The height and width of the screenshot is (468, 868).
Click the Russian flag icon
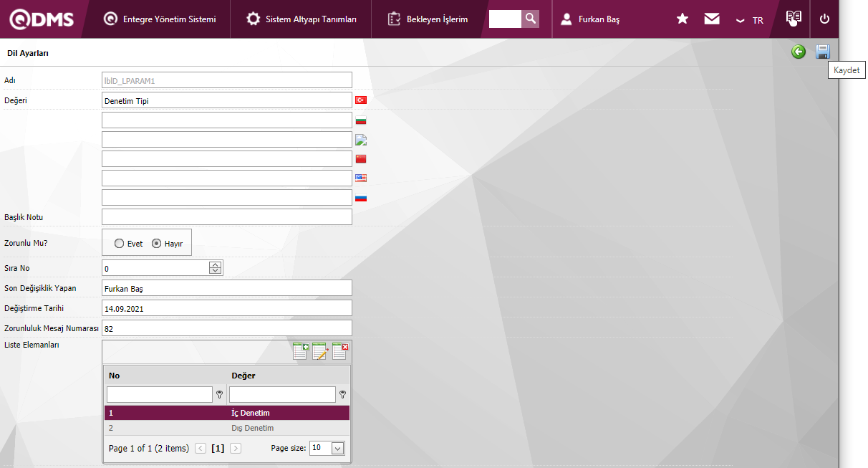coord(361,197)
